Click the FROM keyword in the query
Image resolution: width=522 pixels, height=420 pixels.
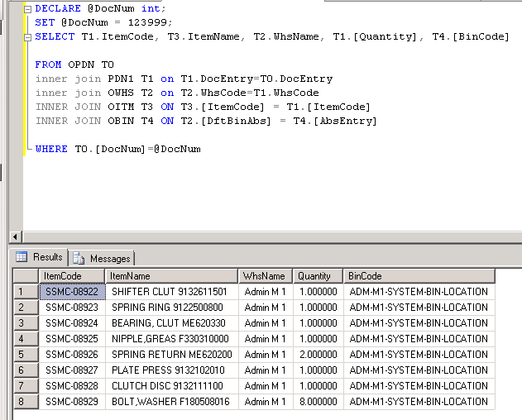coord(48,64)
